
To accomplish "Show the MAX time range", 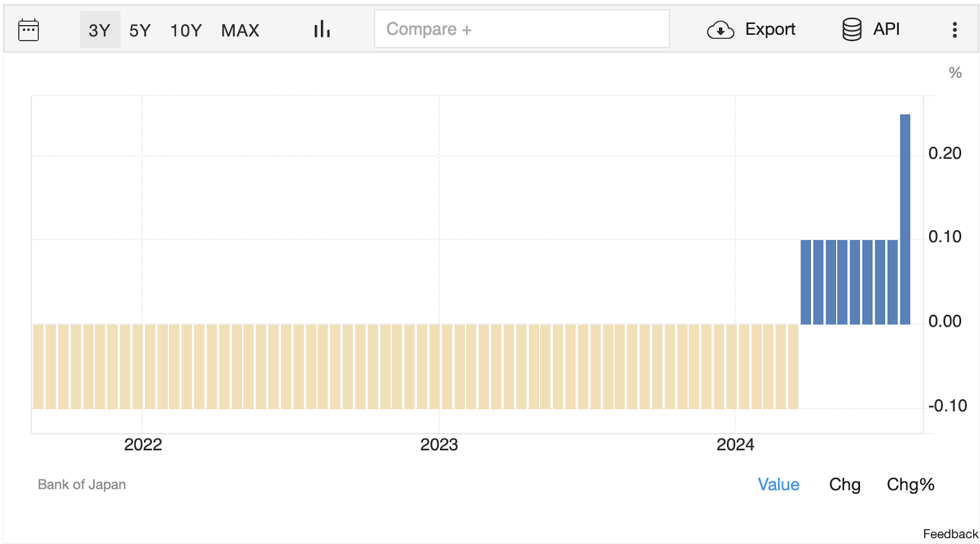I will point(240,30).
